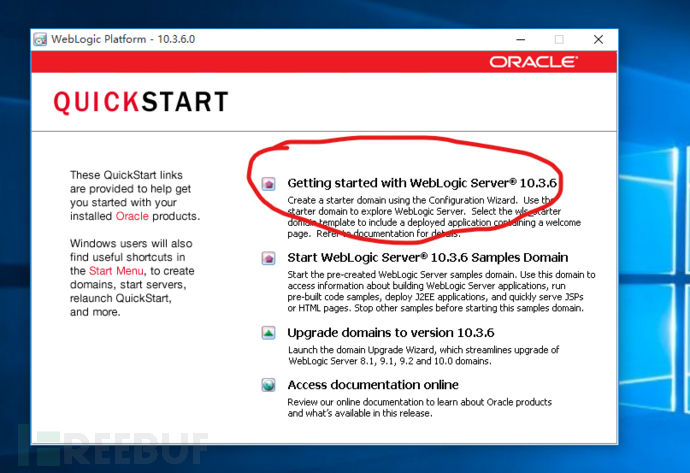The height and width of the screenshot is (473, 690).
Task: Click 'Launch the domain Upgrade Wizard' description
Action: tap(423, 356)
